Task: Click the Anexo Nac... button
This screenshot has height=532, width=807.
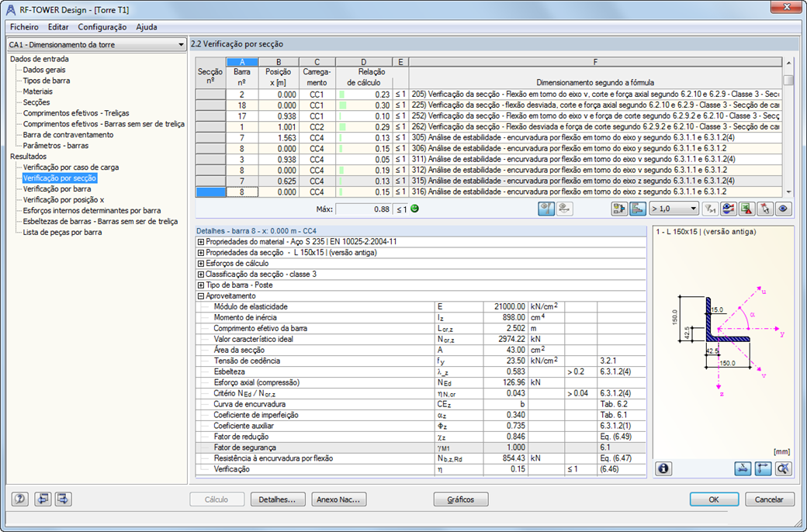Action: [x=338, y=499]
